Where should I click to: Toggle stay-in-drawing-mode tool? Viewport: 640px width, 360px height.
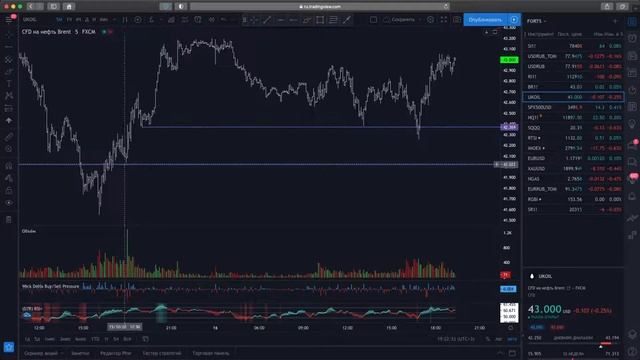[x=9, y=178]
